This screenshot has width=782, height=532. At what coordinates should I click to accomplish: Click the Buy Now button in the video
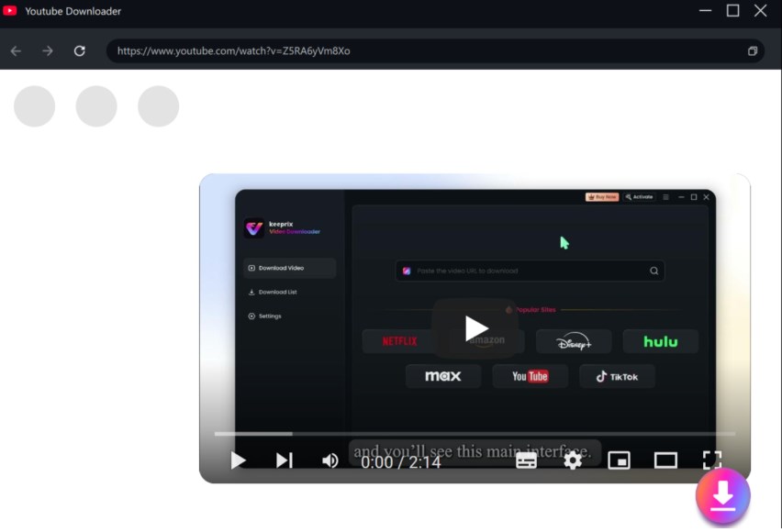point(602,197)
